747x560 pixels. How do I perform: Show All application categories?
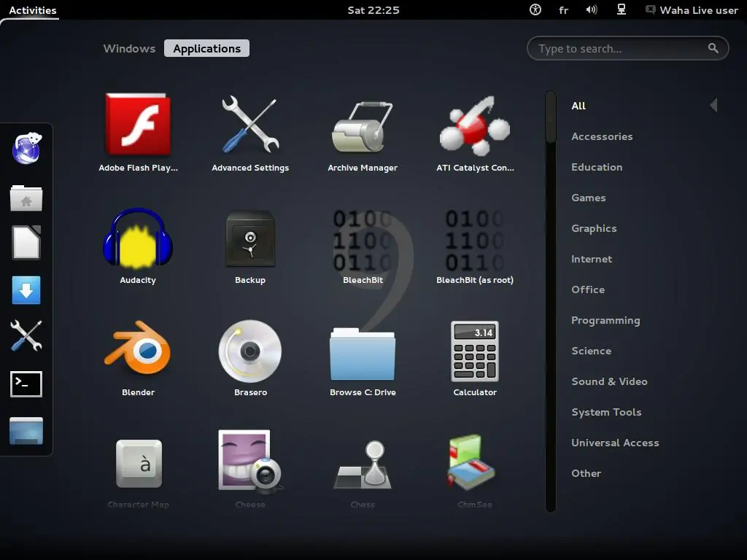(x=578, y=106)
